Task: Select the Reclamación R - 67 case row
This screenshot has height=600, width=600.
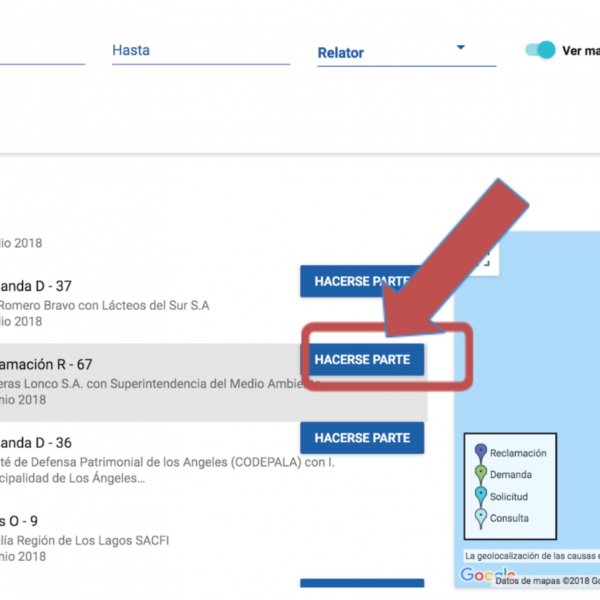Action: tap(150, 382)
